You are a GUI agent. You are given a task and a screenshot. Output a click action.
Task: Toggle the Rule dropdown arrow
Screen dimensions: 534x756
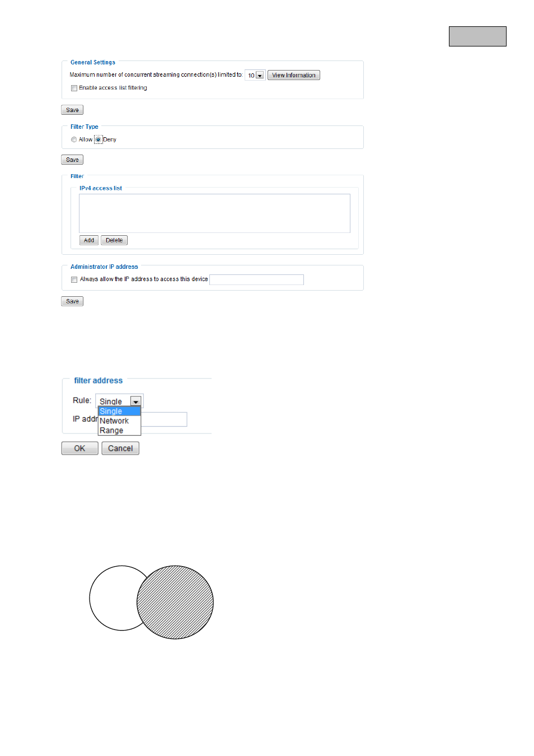[x=135, y=401]
